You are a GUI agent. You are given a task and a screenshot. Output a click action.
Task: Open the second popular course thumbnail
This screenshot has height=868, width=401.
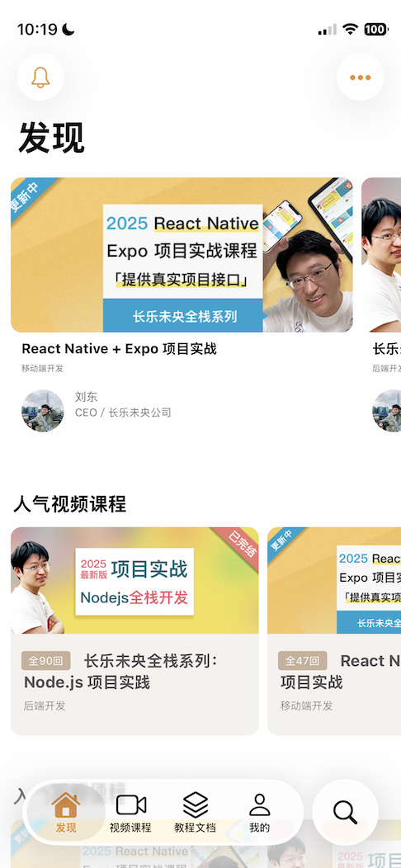pos(334,581)
